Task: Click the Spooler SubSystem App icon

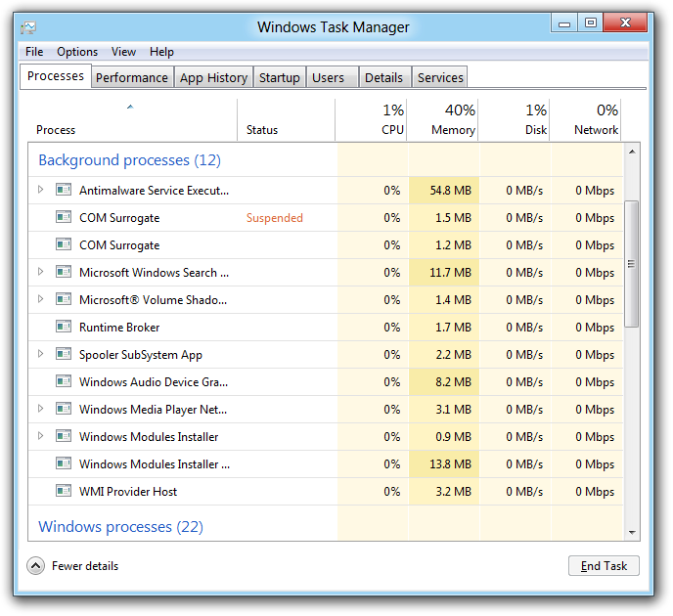Action: pyautogui.click(x=64, y=355)
